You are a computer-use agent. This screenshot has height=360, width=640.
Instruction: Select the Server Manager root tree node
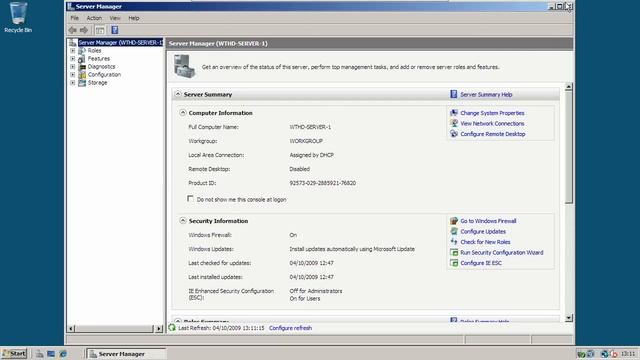(x=120, y=42)
